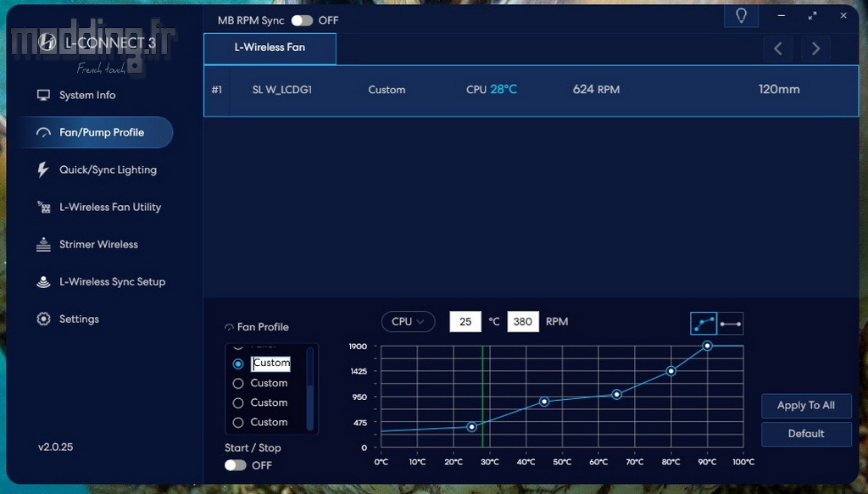Close the L-Connect window
The image size is (868, 494).
(x=843, y=15)
